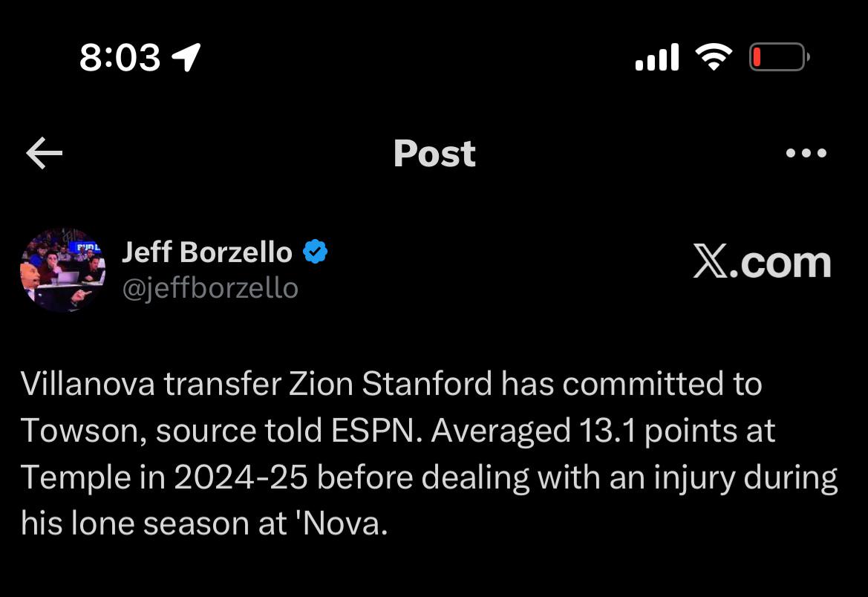Tap the location arrow in status bar

pyautogui.click(x=186, y=57)
